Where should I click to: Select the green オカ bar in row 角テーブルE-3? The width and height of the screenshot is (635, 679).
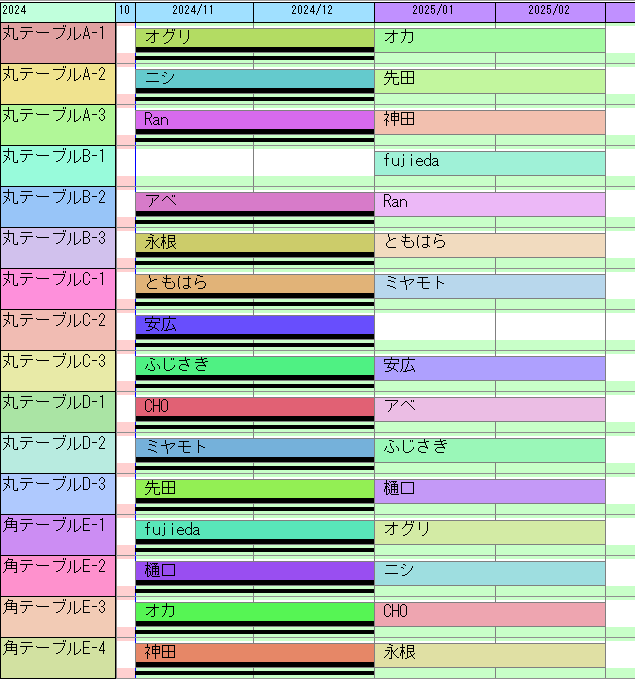click(x=254, y=612)
